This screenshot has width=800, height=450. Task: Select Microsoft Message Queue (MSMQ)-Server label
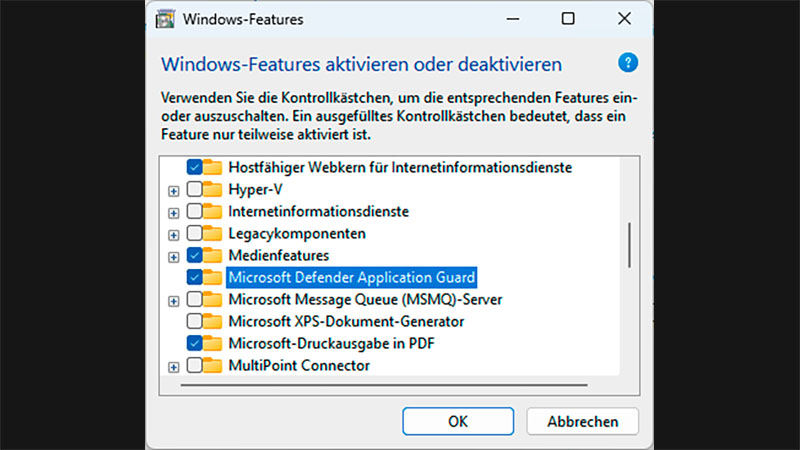(365, 299)
